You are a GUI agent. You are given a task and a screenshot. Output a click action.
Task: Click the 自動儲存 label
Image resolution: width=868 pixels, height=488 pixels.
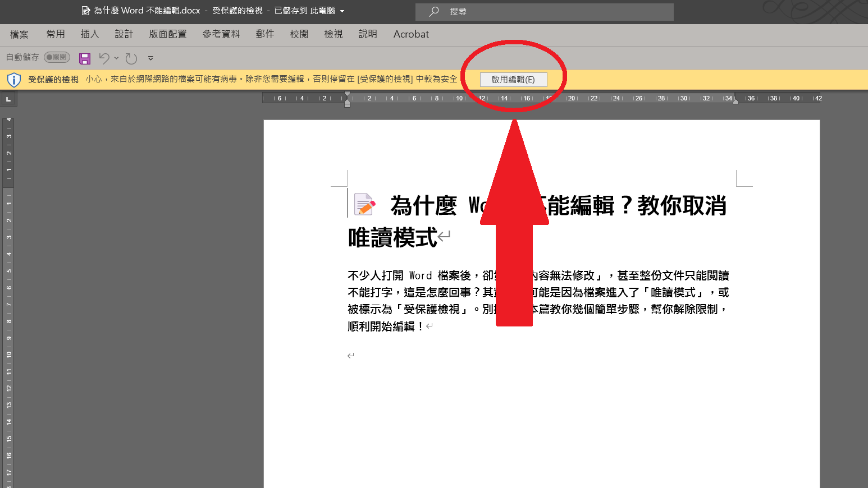point(22,57)
